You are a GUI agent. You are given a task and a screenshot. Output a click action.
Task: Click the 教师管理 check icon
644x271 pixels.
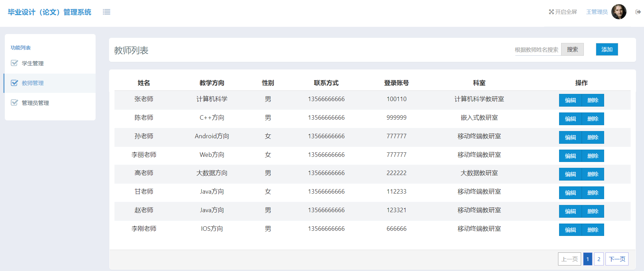(14, 83)
